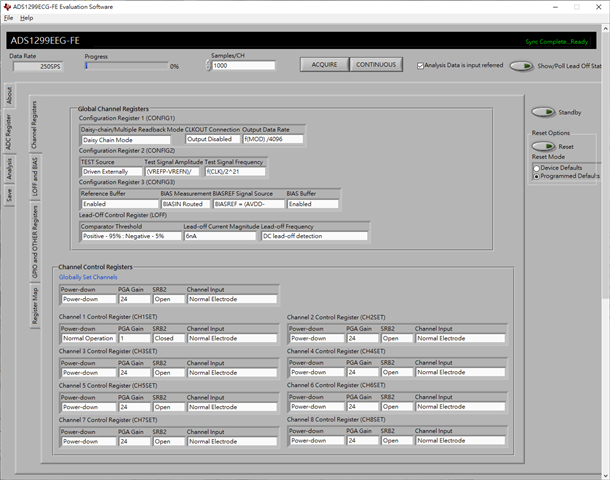Toggle Show/Poll Lead Off Status switch
Screen dimensions: 610x480
521,66
